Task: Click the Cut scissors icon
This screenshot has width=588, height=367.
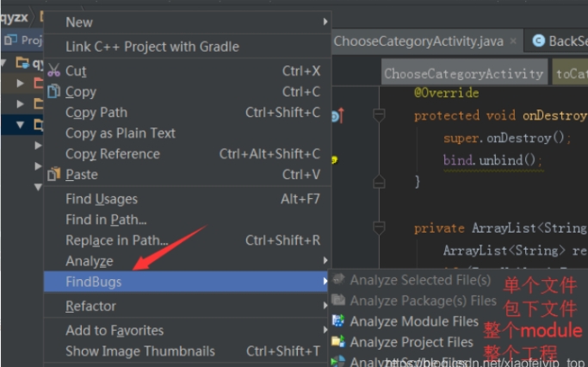Action: (53, 72)
